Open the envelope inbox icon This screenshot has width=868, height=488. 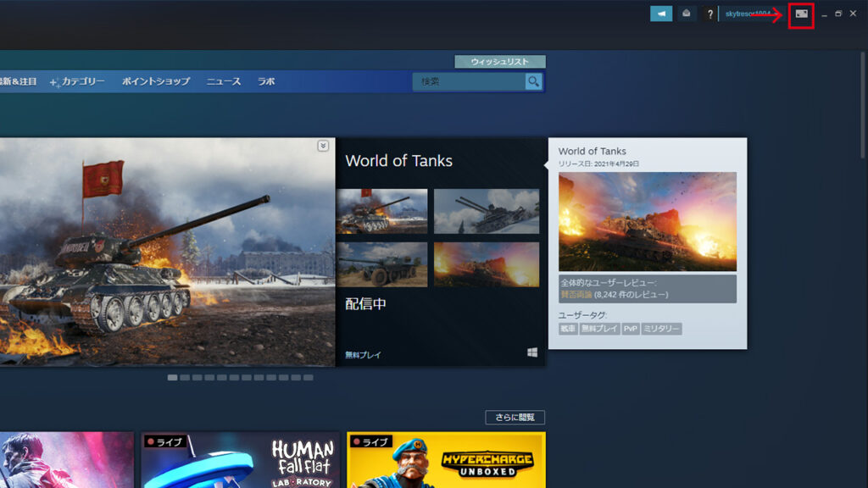(x=687, y=14)
